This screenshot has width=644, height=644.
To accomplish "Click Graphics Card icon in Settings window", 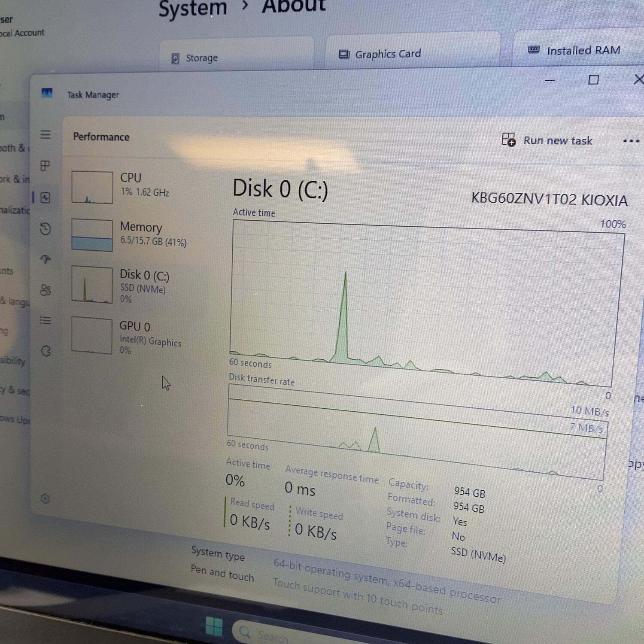I will [344, 54].
